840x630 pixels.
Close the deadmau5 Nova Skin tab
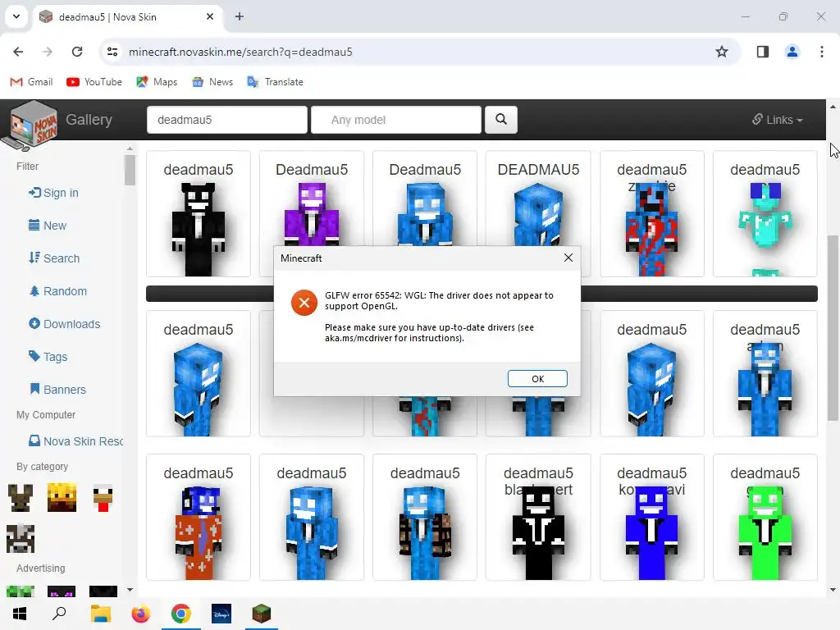[210, 16]
